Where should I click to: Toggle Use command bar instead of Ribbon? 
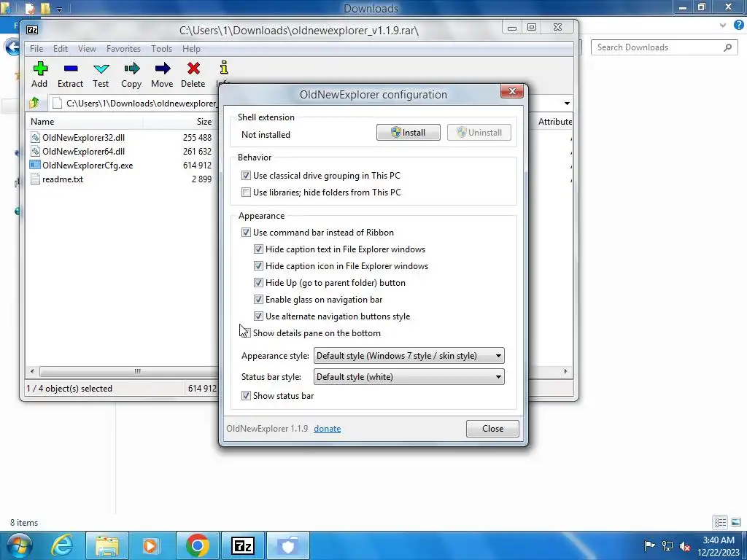[x=246, y=233]
